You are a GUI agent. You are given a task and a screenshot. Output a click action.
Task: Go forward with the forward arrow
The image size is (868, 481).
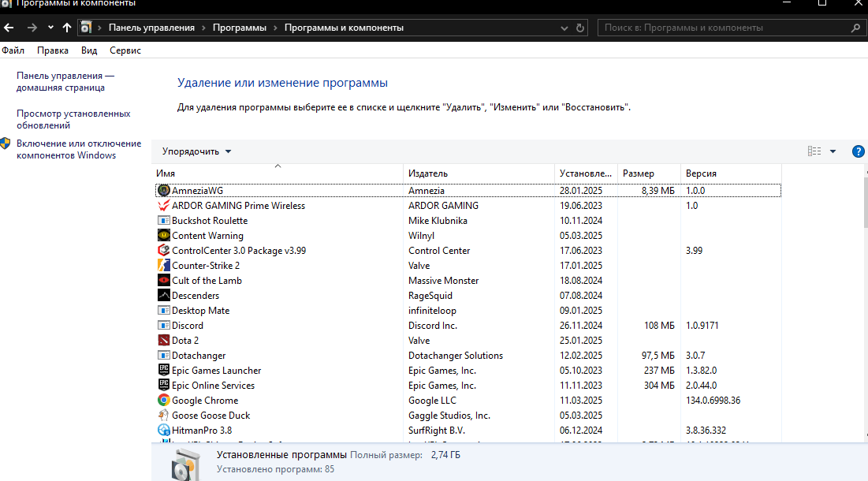pos(32,27)
